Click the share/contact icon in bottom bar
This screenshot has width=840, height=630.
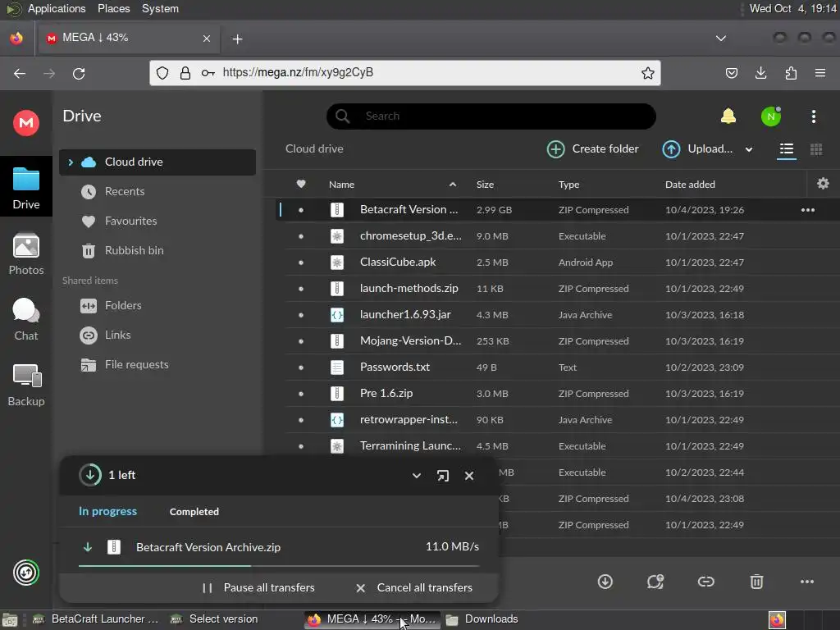click(x=655, y=582)
